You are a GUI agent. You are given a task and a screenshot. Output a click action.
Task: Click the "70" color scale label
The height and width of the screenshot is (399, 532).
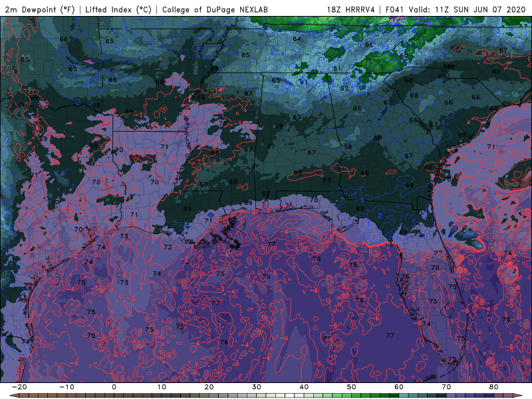coord(446,387)
